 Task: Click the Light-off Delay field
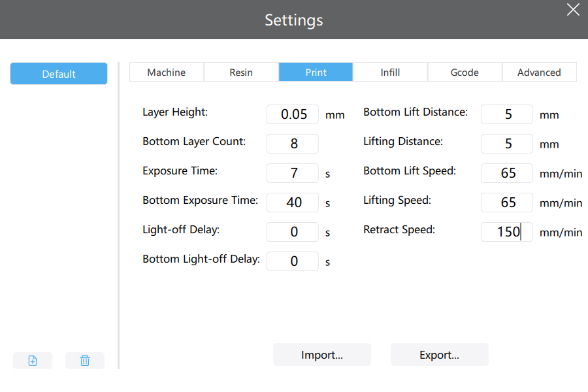click(x=293, y=232)
